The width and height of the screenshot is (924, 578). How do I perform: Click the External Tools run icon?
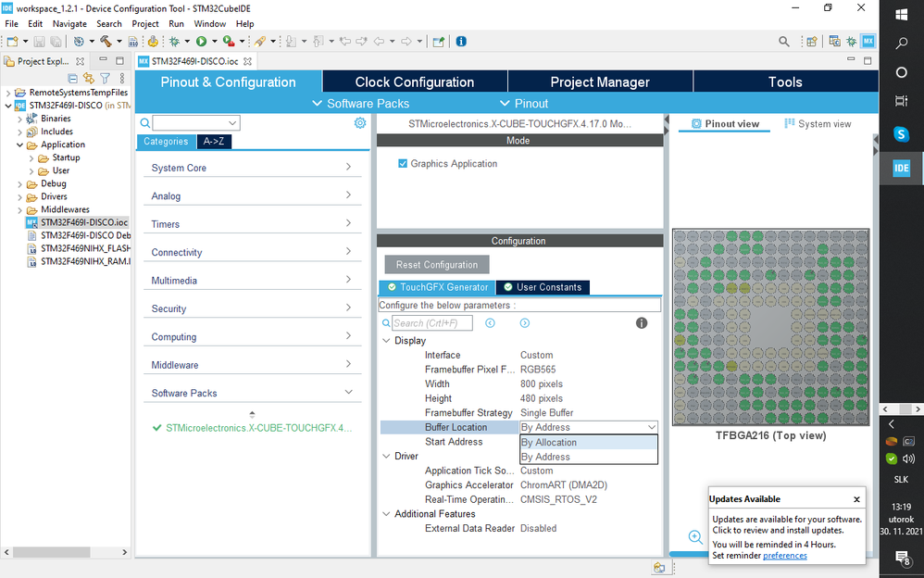(x=228, y=42)
